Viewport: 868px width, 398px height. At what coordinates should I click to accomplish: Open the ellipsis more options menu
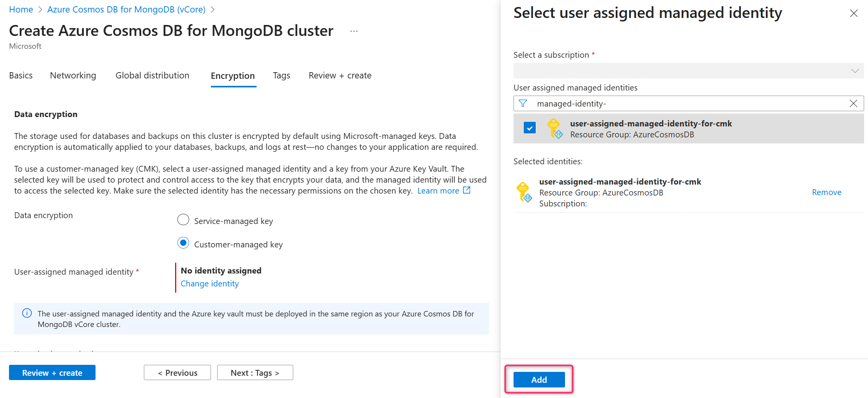pyautogui.click(x=354, y=31)
